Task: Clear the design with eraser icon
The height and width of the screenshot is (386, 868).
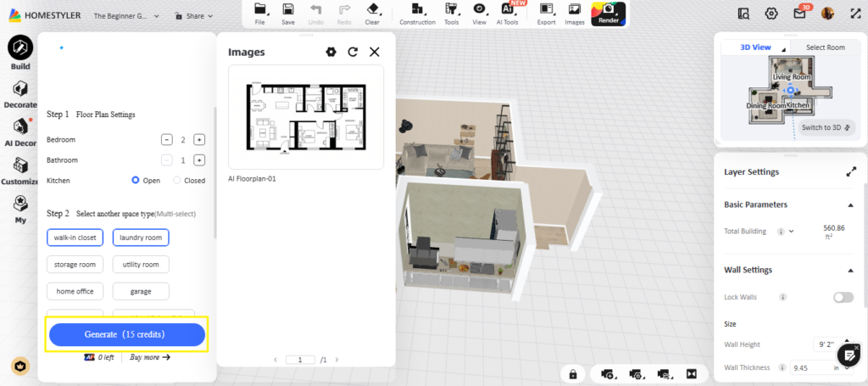Action: tap(373, 14)
